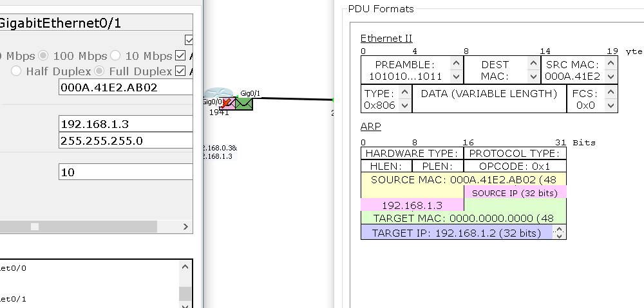644x308 pixels.
Task: Select the Half Duplex radio button
Action: tap(16, 71)
